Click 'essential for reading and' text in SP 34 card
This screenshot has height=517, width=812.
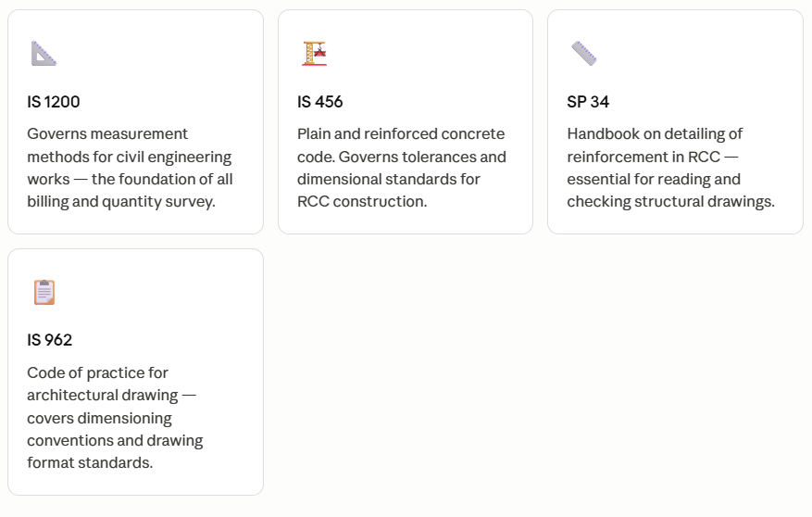[654, 179]
